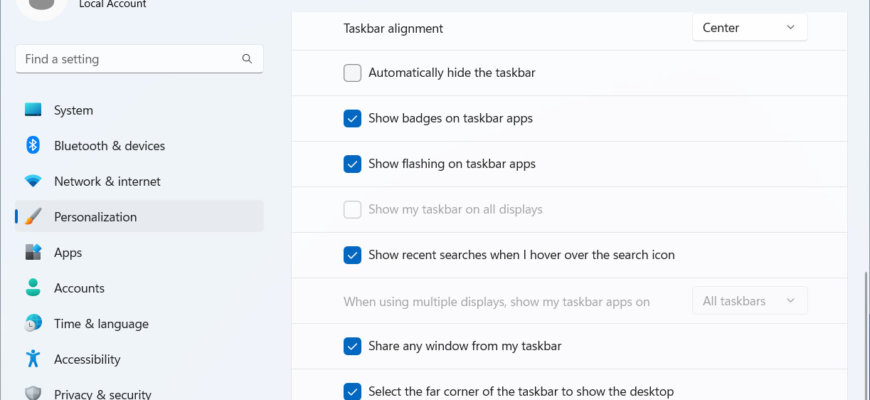This screenshot has width=870, height=400.
Task: Expand the All taskbars dropdown
Action: [750, 301]
